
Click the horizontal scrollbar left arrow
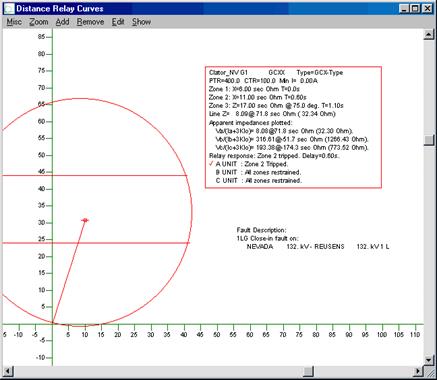click(8, 371)
